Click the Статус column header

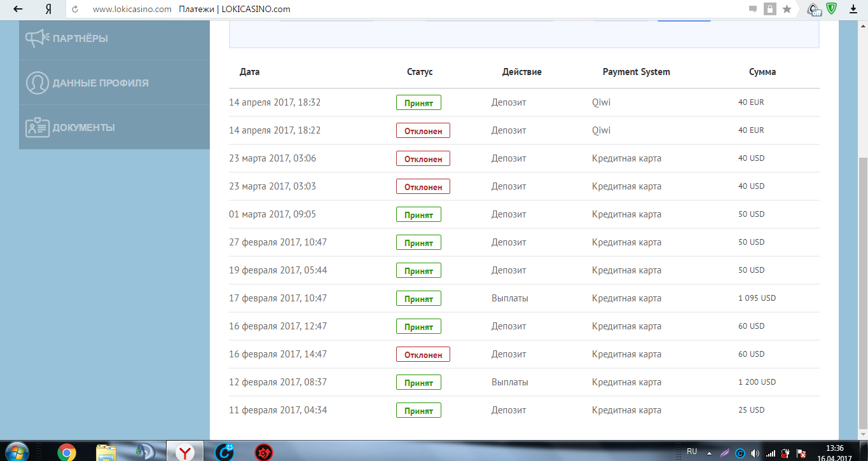coord(420,72)
